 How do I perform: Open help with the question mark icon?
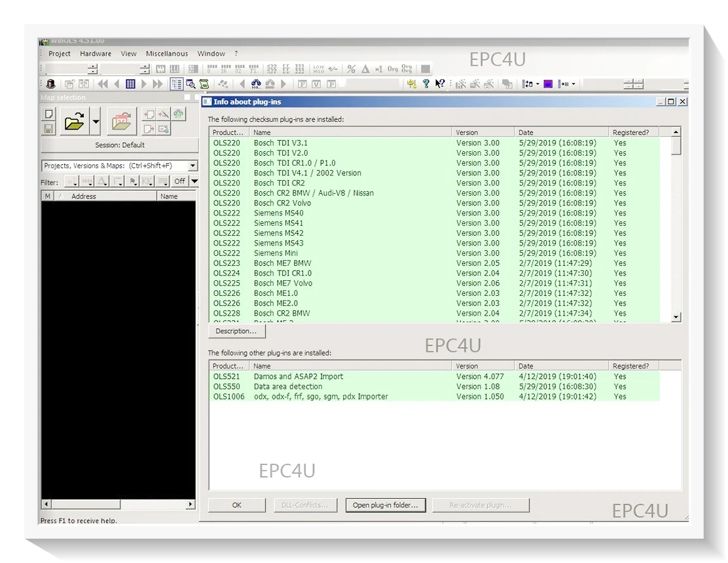[x=426, y=84]
